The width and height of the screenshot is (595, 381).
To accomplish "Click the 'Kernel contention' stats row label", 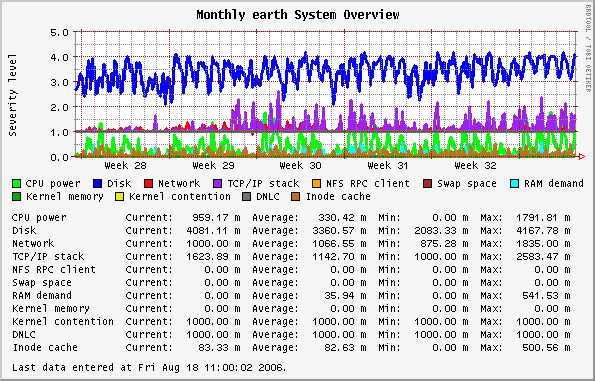I will [63, 321].
